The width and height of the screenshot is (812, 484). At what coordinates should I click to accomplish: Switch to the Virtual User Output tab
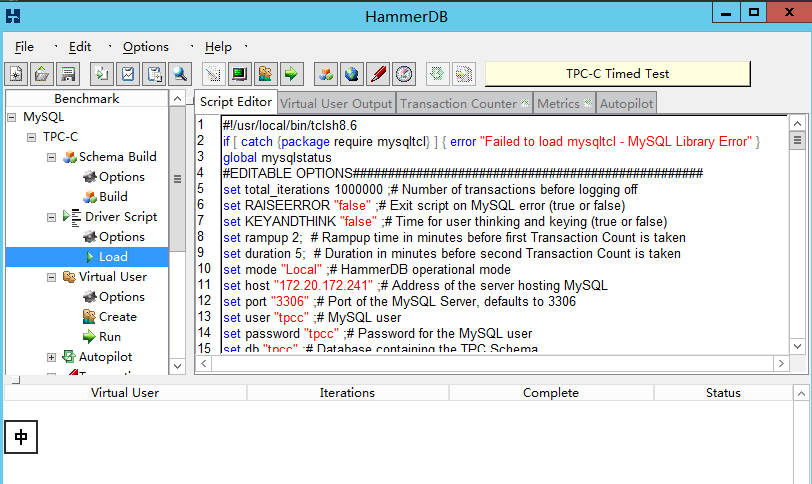coord(336,103)
